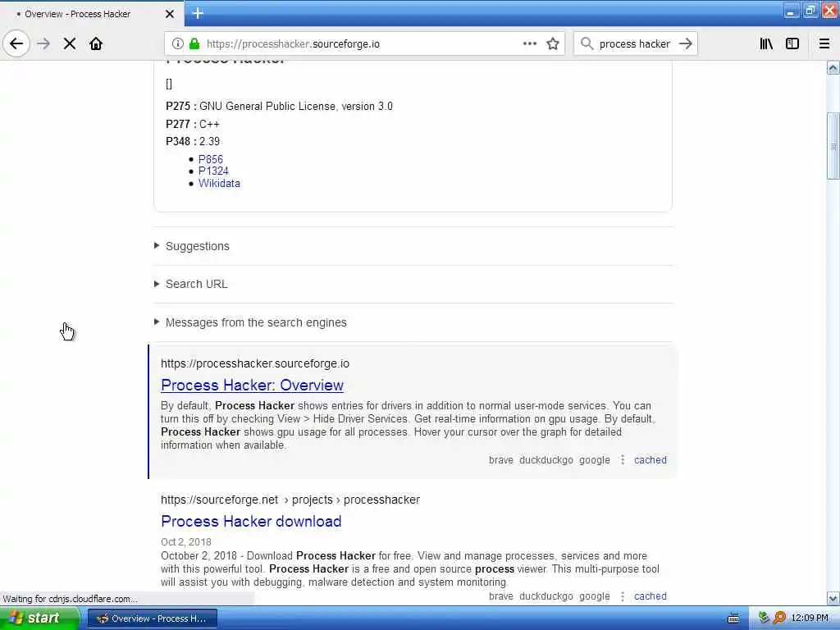This screenshot has width=840, height=630.
Task: Click the 'P348 : 2.39' line
Action: pos(193,141)
